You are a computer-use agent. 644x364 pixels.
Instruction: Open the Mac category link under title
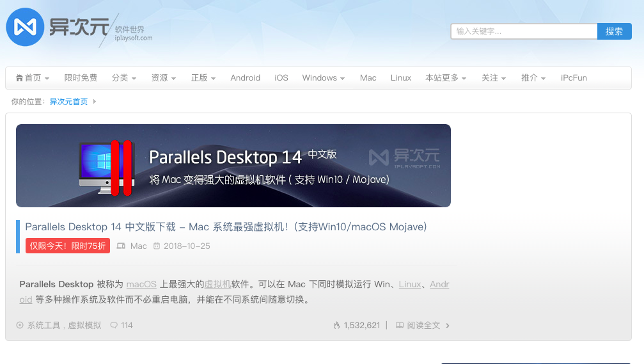coord(138,246)
